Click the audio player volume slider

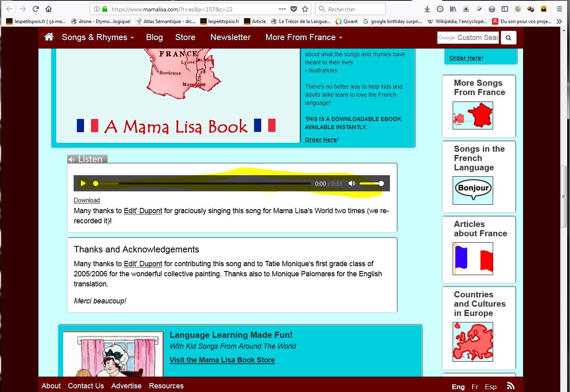tap(371, 184)
